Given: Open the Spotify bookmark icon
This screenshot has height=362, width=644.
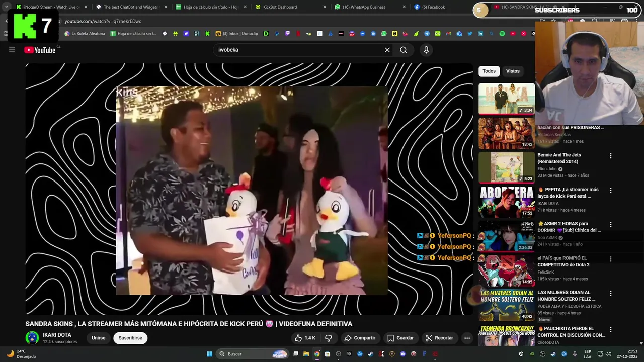Looking at the screenshot, I should [x=502, y=34].
